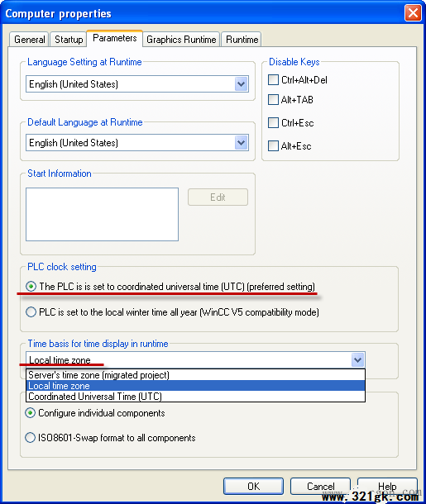The height and width of the screenshot is (504, 426).
Task: Click the Cancel button
Action: tap(320, 487)
